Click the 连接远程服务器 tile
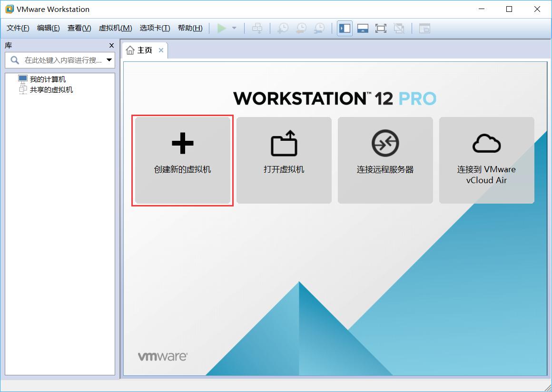Screen dimensions: 552x392 coord(385,160)
